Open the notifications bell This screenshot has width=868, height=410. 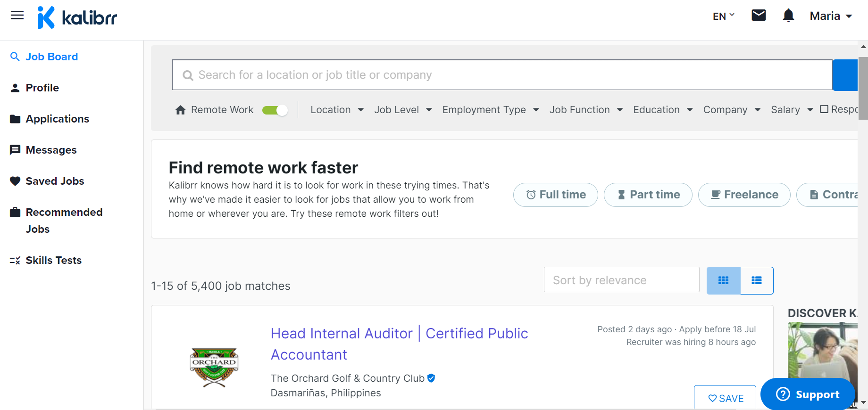pyautogui.click(x=788, y=16)
